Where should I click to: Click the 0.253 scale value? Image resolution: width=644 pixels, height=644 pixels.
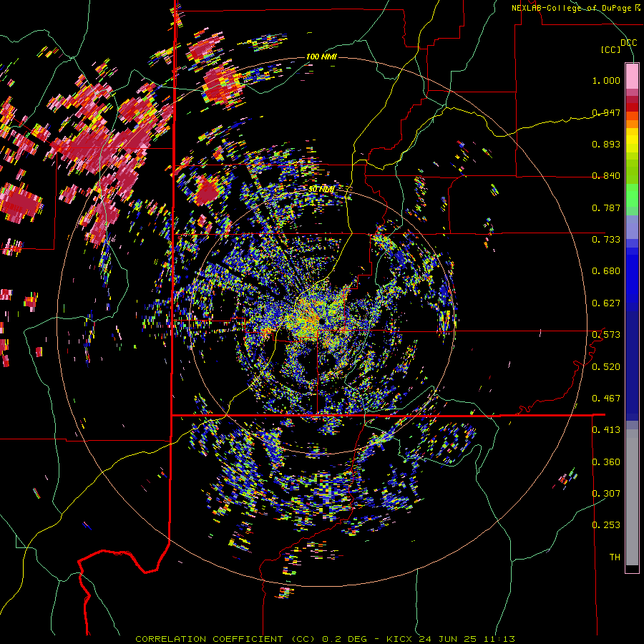(x=606, y=525)
